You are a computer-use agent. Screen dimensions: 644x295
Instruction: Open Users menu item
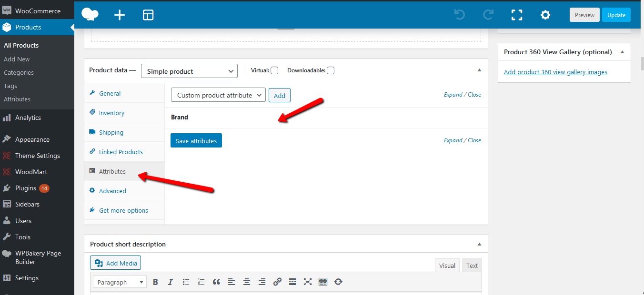(37, 221)
